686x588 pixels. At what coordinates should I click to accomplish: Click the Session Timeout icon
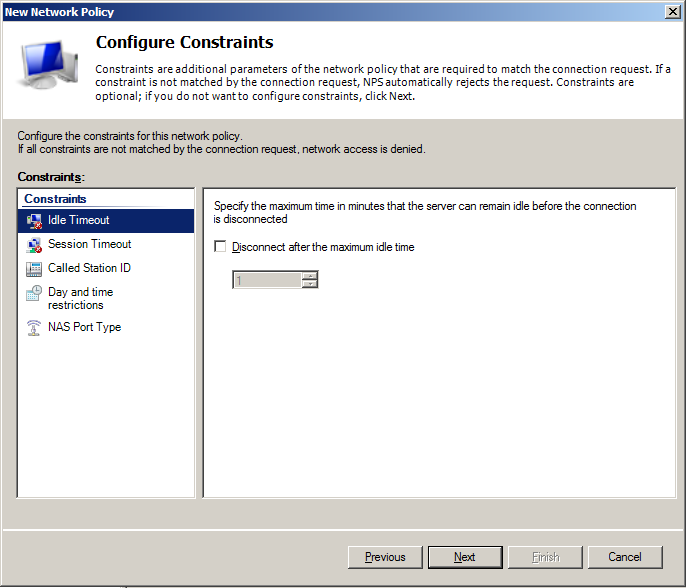34,245
